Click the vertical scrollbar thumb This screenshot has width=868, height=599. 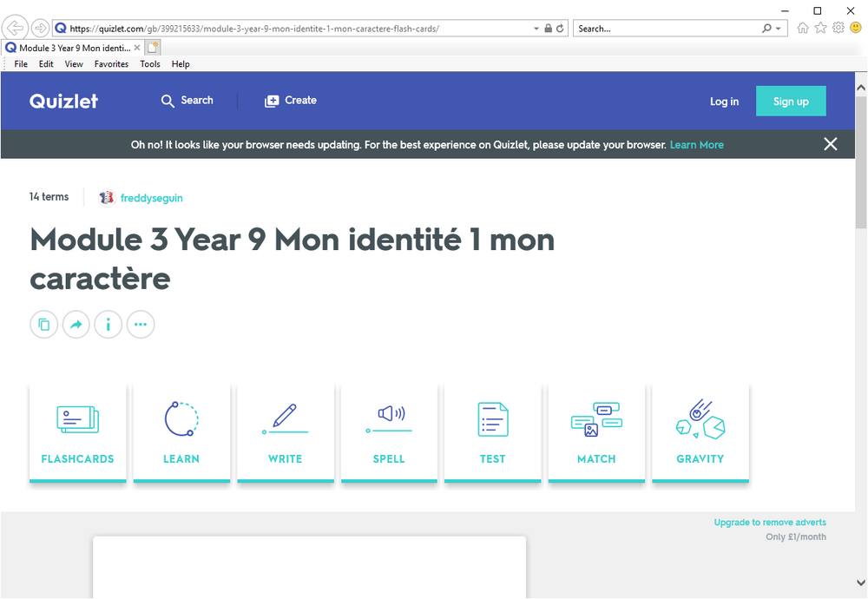(x=861, y=162)
